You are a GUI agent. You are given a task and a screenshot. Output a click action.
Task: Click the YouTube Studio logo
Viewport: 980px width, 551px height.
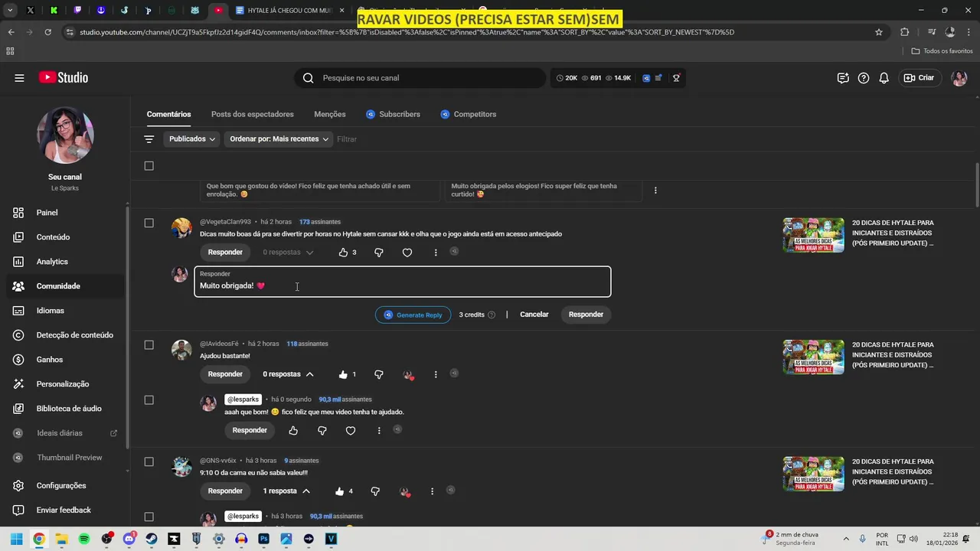tap(64, 78)
